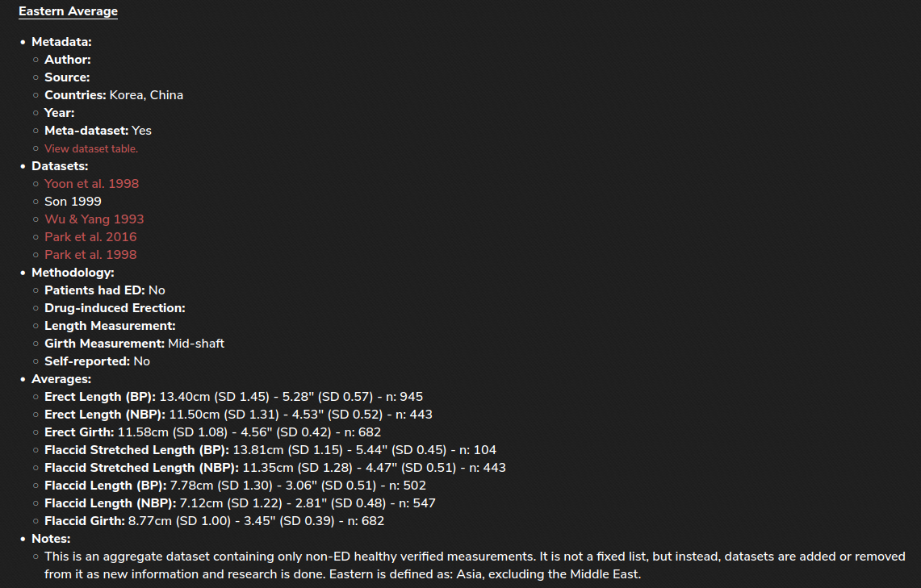This screenshot has height=588, width=921.
Task: Click the Flaccid Girth line
Action: pyautogui.click(x=215, y=520)
